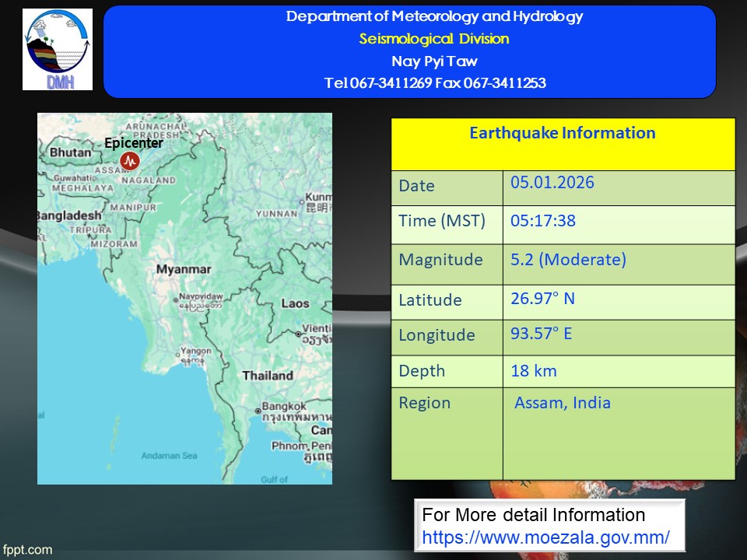Select the Earthquake Information table header
This screenshot has height=560, width=747.
[562, 133]
